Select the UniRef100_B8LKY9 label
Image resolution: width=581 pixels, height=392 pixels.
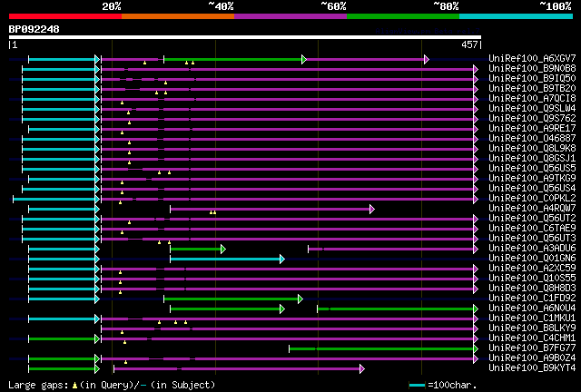(532, 328)
